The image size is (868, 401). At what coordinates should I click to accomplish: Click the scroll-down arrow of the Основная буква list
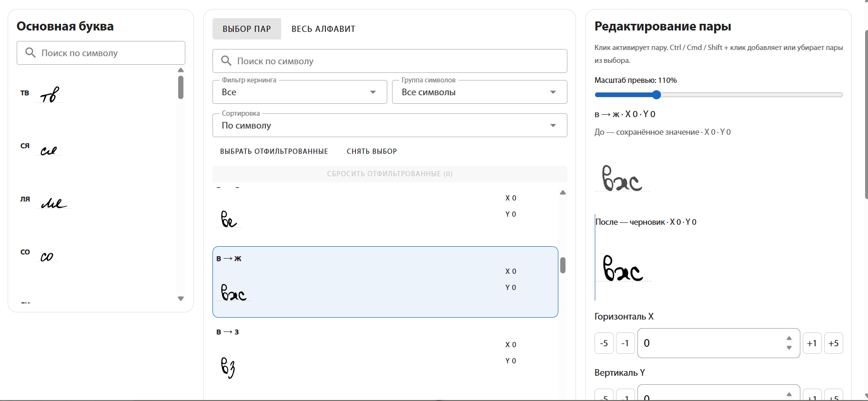point(181,299)
